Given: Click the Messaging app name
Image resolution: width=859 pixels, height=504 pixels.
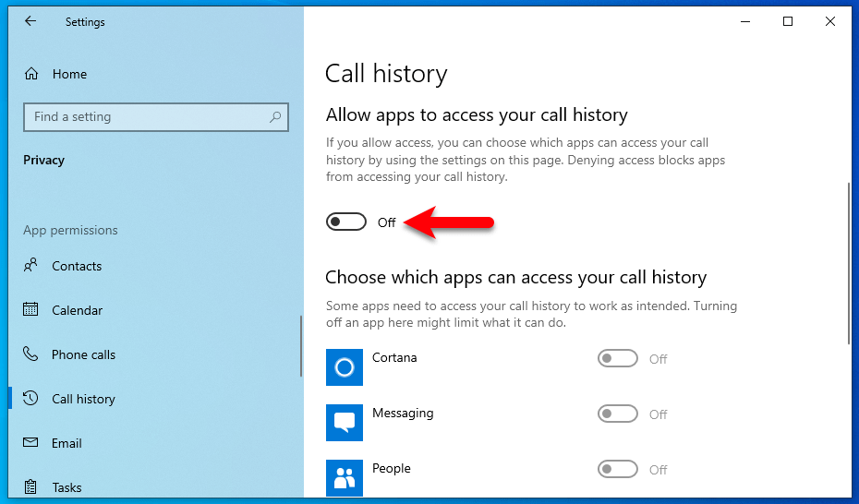Looking at the screenshot, I should (403, 414).
